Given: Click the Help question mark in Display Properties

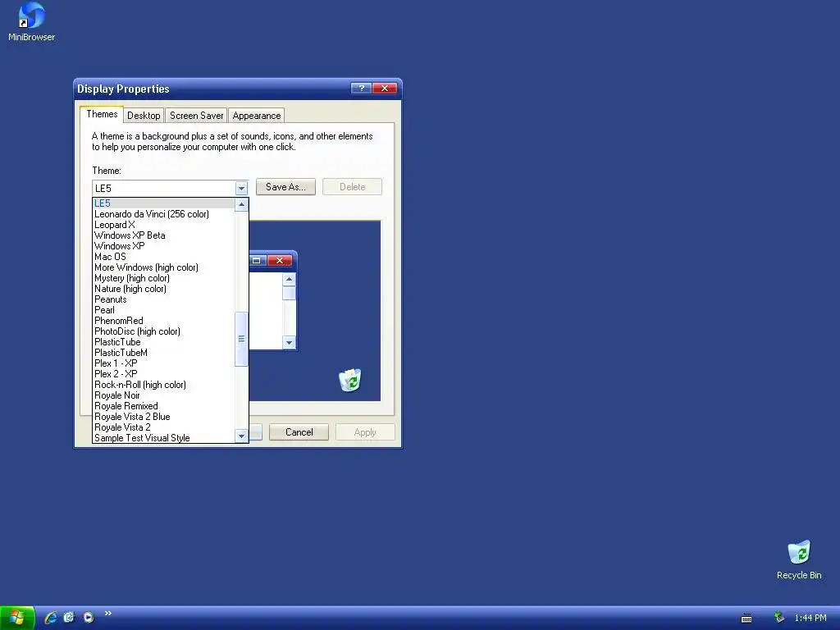Looking at the screenshot, I should click(x=361, y=89).
